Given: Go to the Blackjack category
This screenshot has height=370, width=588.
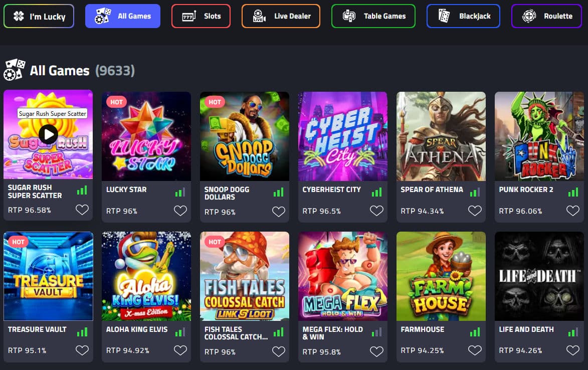Looking at the screenshot, I should pos(463,16).
